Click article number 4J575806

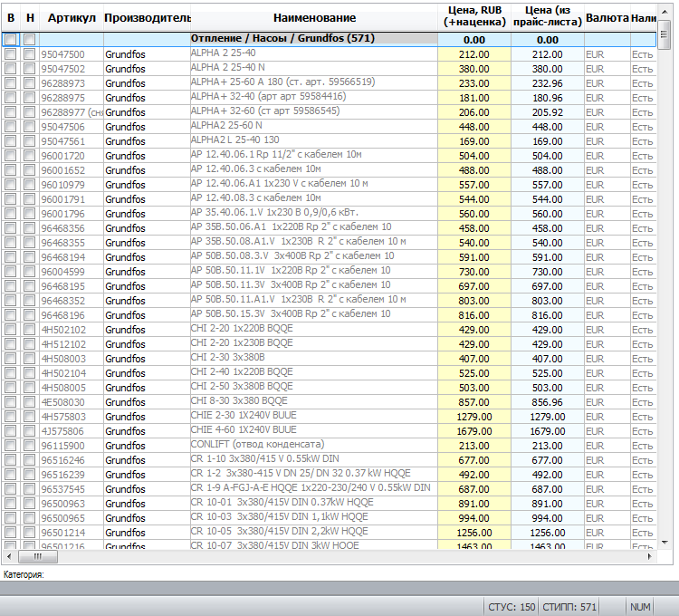click(x=62, y=431)
